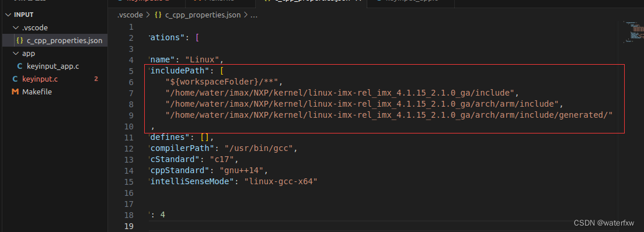Click the "linux-gcc-x64" intelliSenseMode value
The image size is (644, 232).
click(x=281, y=182)
